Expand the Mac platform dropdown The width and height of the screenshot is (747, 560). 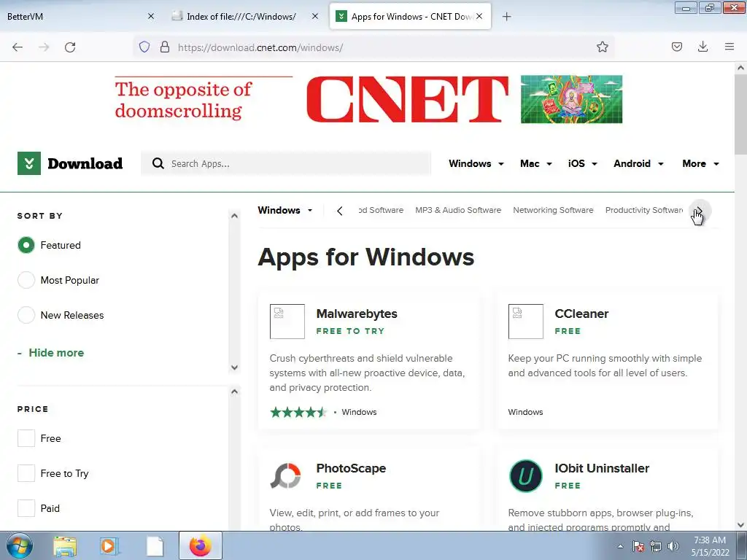click(536, 163)
